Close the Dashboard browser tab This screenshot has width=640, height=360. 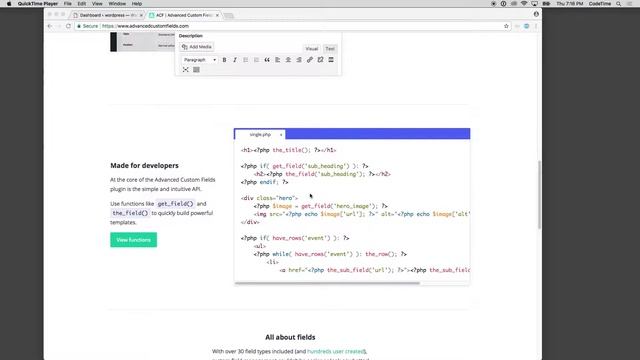(x=141, y=16)
